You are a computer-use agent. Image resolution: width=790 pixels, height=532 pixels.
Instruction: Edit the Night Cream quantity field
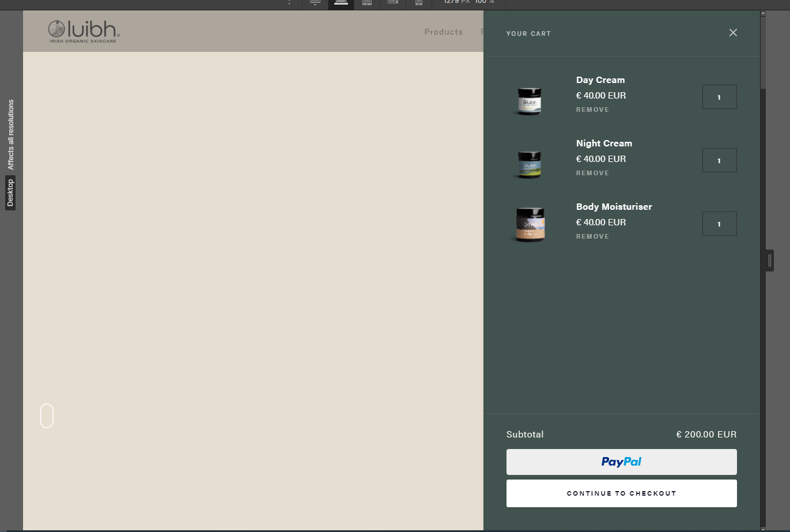[719, 160]
